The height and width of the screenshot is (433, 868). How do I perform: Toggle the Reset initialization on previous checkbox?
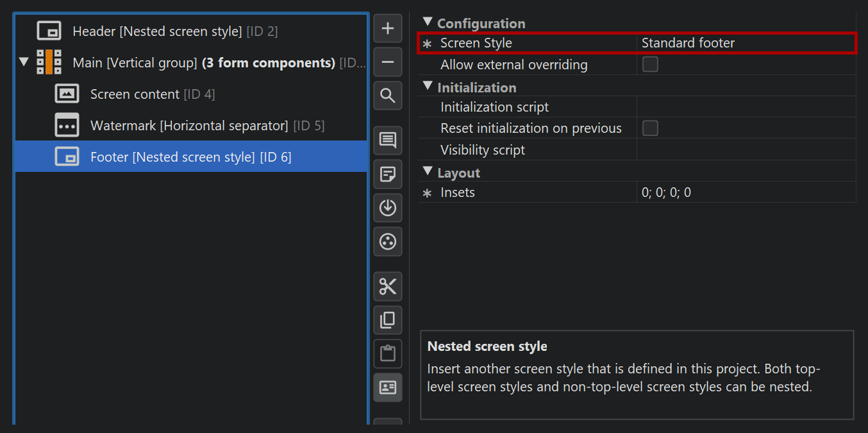[x=650, y=128]
